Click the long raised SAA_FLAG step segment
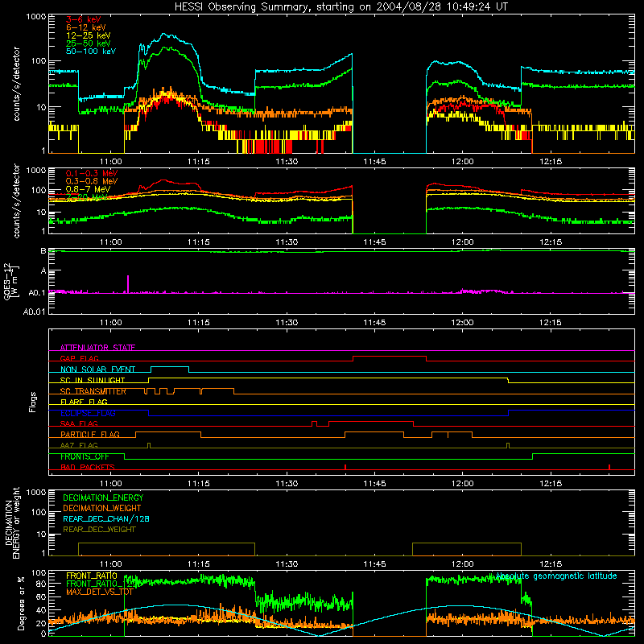Screen dimensions: 644x644 pos(371,421)
